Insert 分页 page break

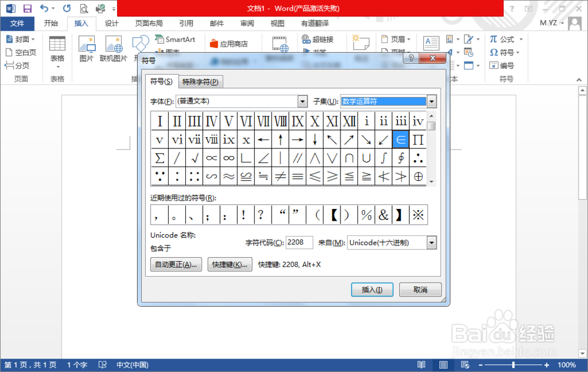[17, 65]
